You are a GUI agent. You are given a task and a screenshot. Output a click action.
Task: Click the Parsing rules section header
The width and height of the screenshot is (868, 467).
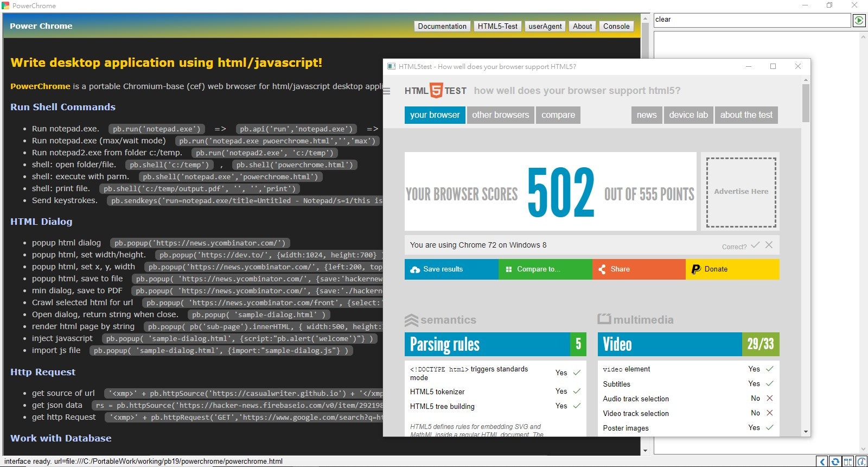[495, 344]
